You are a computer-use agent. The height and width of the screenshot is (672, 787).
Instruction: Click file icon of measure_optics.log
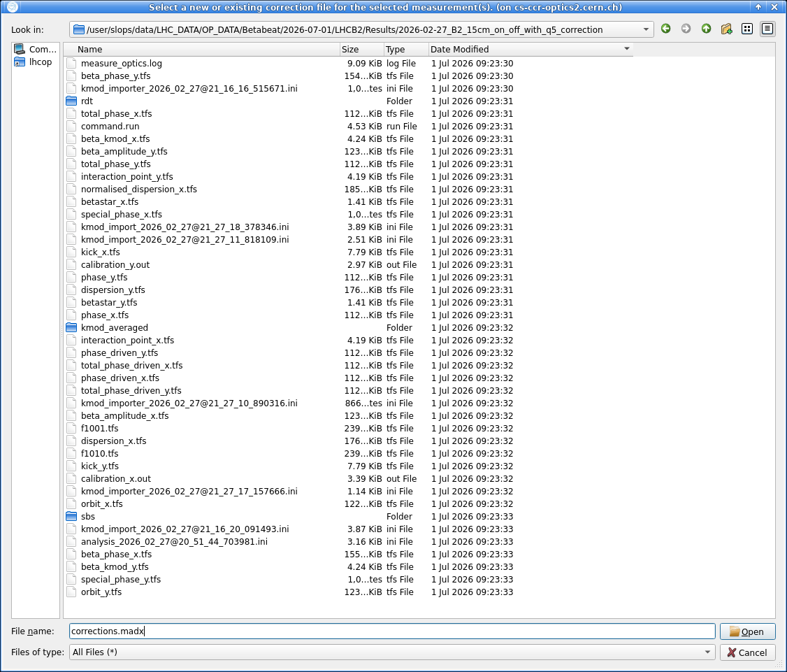tap(71, 63)
